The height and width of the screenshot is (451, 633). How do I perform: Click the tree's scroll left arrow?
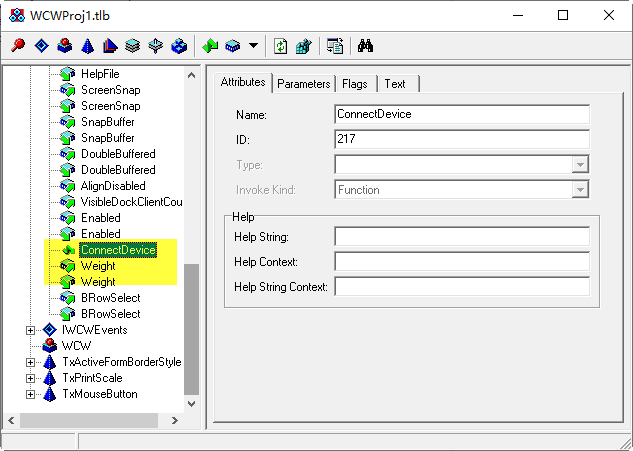point(11,420)
